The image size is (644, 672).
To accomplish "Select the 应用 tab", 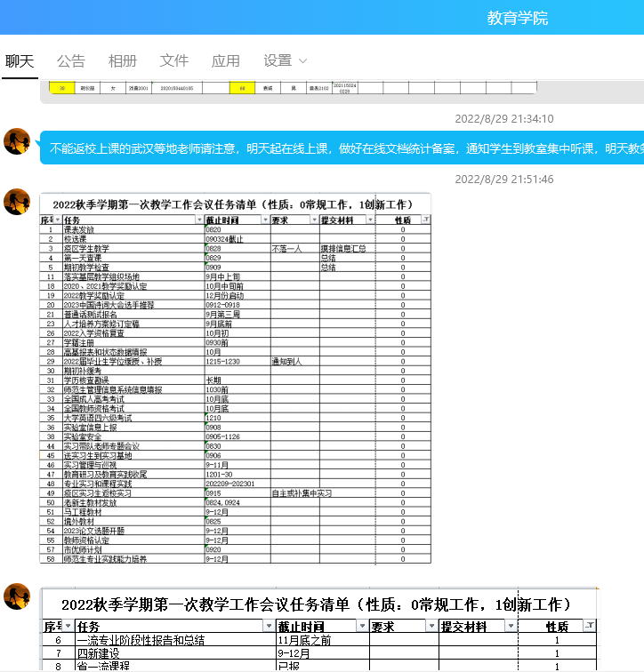I will [226, 60].
